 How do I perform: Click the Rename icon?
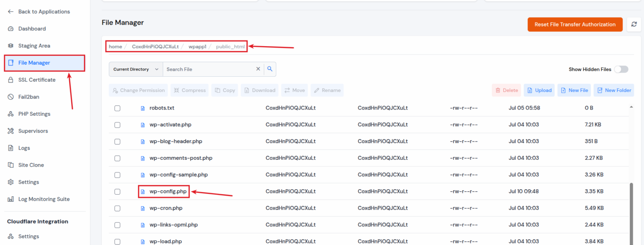tap(327, 90)
